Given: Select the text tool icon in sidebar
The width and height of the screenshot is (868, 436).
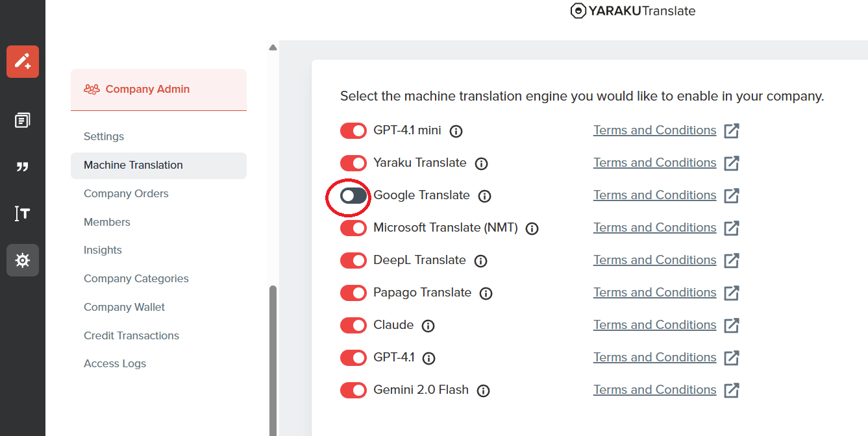Looking at the screenshot, I should coord(23,213).
